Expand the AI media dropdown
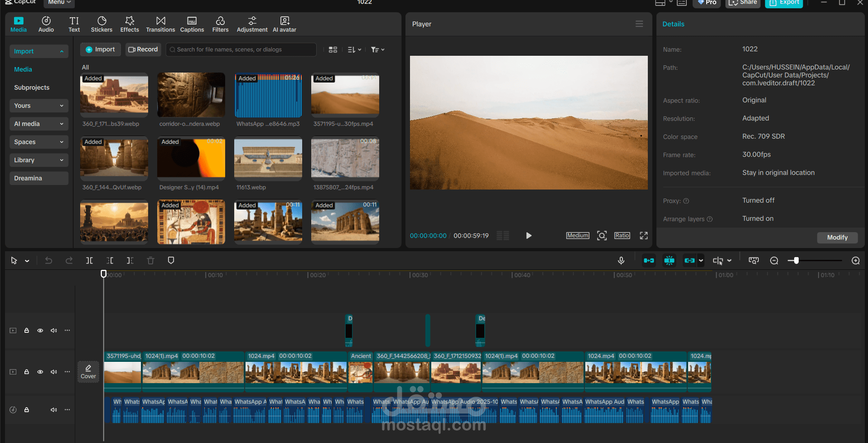The image size is (868, 443). pos(39,124)
